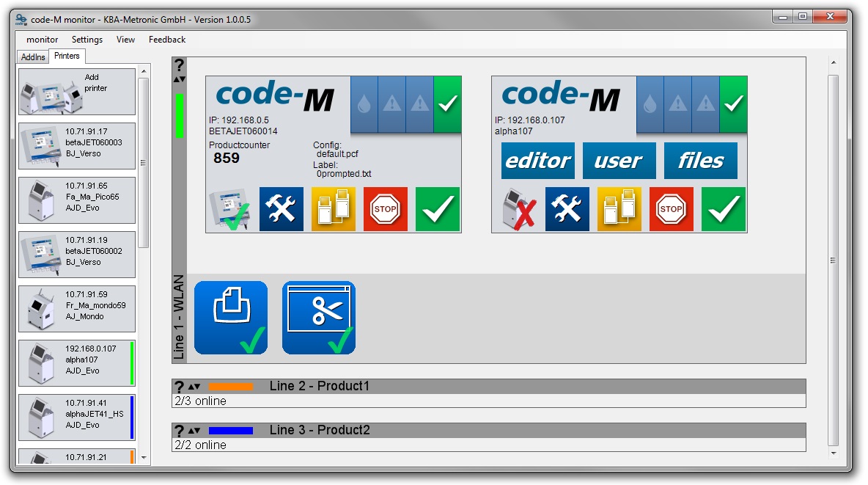Open the monitor menu
This screenshot has height=485, width=868.
[42, 40]
